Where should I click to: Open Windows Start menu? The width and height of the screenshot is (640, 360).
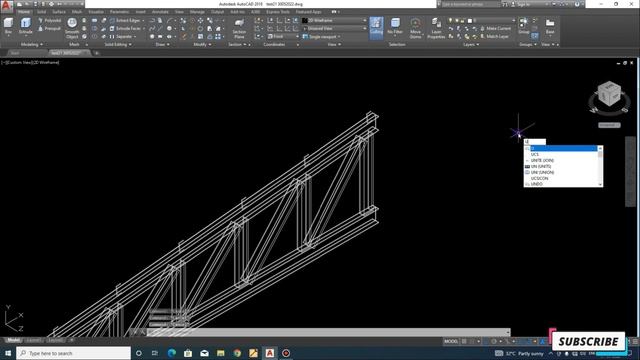(8, 353)
